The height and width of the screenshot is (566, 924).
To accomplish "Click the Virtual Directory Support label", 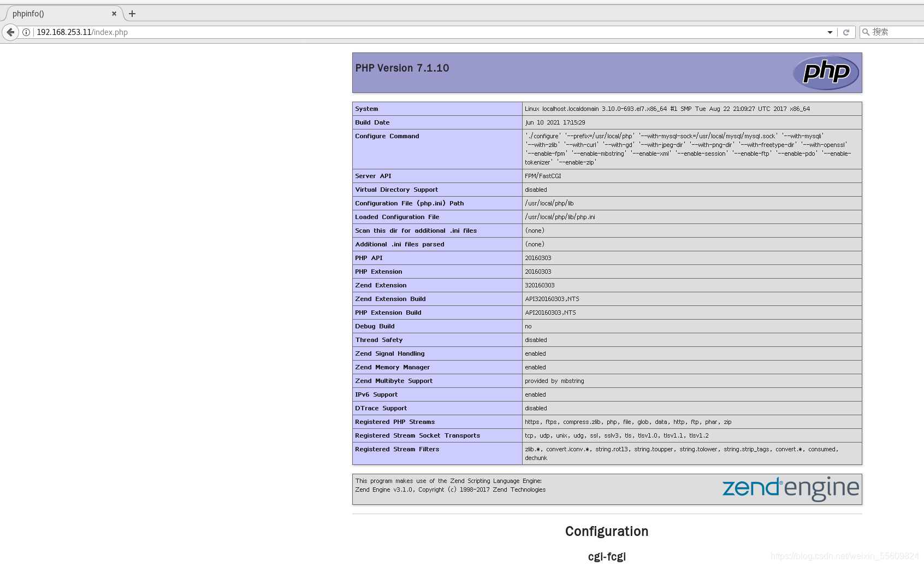I will tap(396, 190).
